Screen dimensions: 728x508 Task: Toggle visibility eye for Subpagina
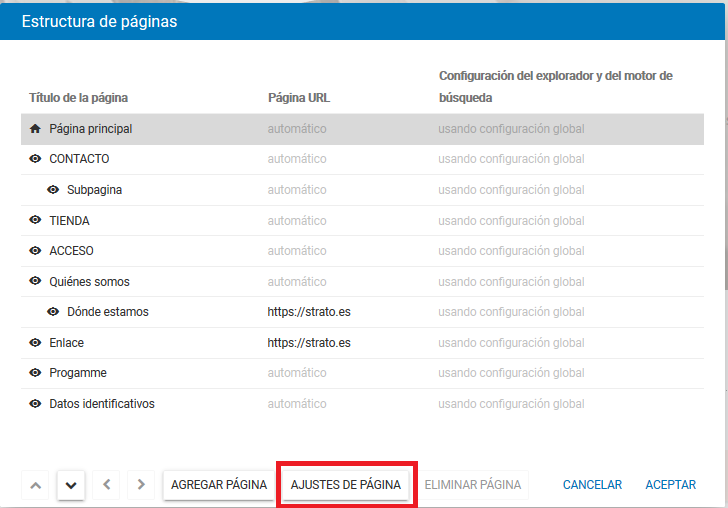[53, 190]
